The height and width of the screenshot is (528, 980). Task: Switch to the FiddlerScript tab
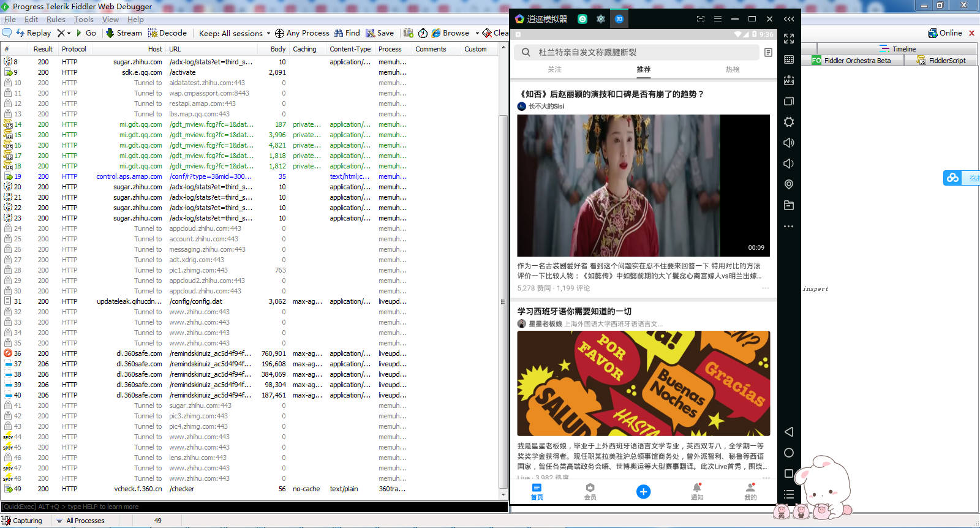[x=941, y=61]
